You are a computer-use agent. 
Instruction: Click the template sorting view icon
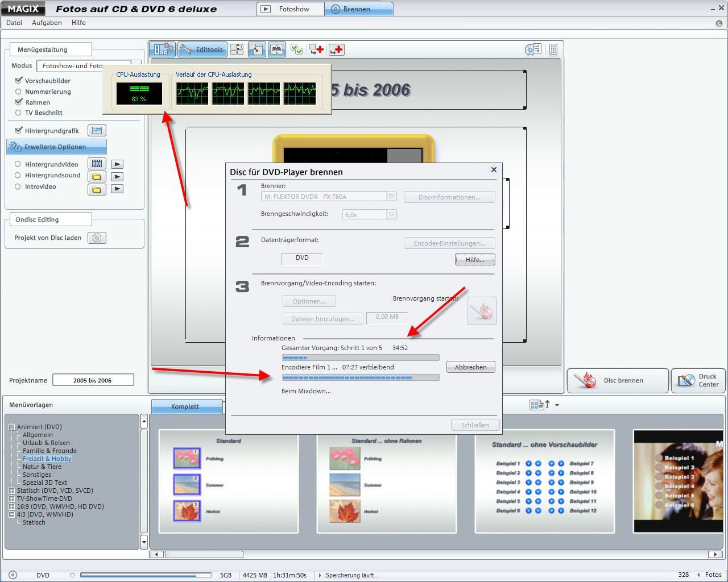point(540,405)
